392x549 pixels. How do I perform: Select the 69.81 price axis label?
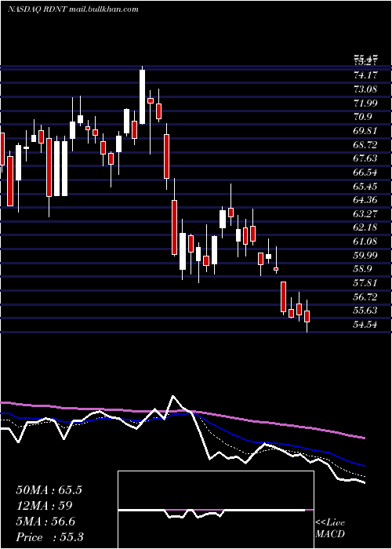(x=365, y=131)
